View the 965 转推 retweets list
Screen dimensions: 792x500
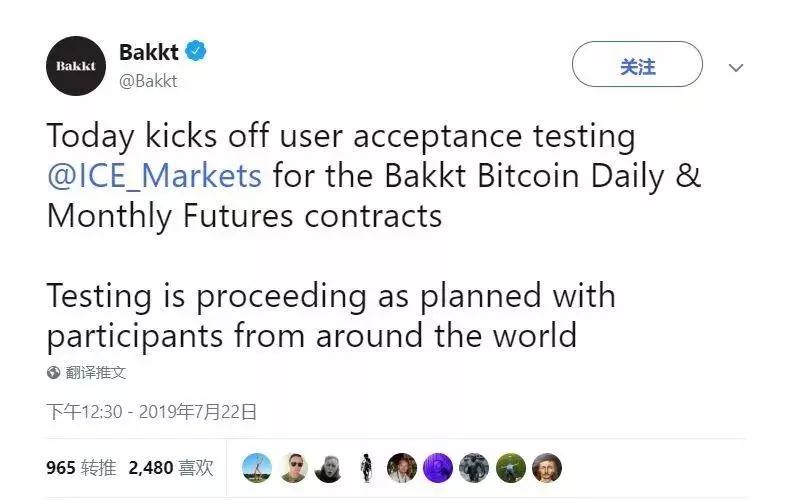pos(81,467)
